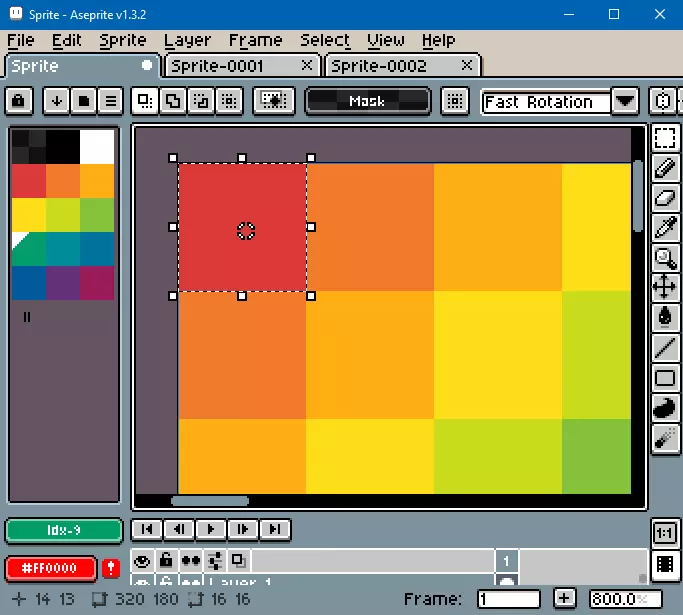Open the Layer menu

pos(187,41)
